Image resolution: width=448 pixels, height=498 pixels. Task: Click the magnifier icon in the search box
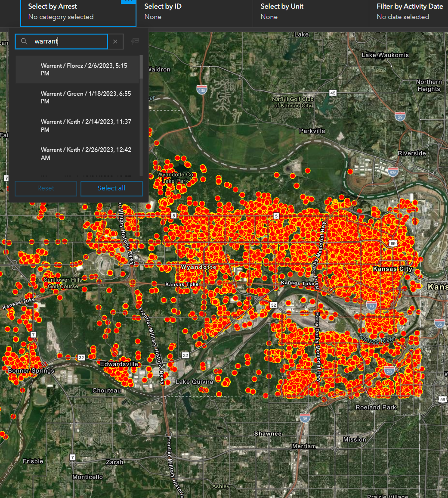click(24, 41)
